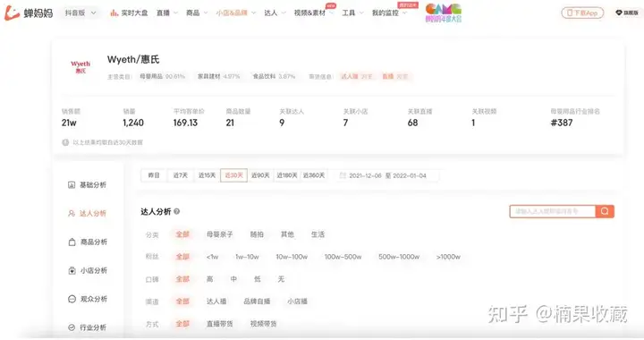This screenshot has height=340, width=644.
Task: Select the 近7天 time range
Action: tap(181, 175)
